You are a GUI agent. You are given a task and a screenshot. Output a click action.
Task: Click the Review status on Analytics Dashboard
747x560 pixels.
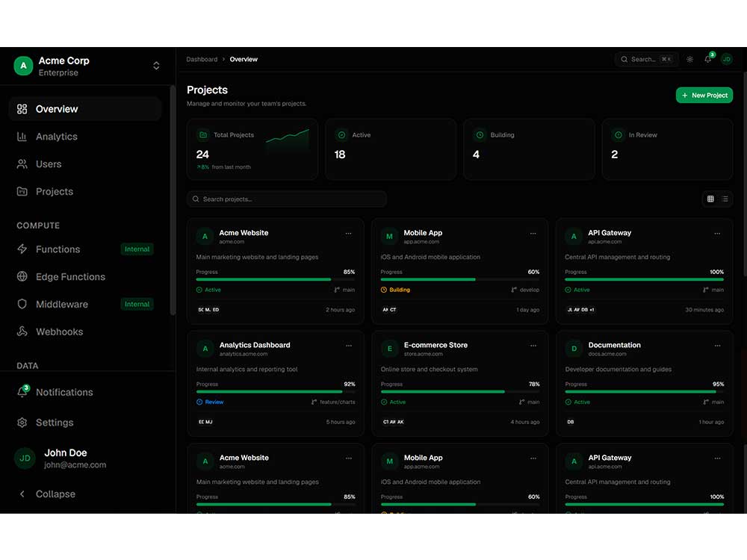click(210, 402)
